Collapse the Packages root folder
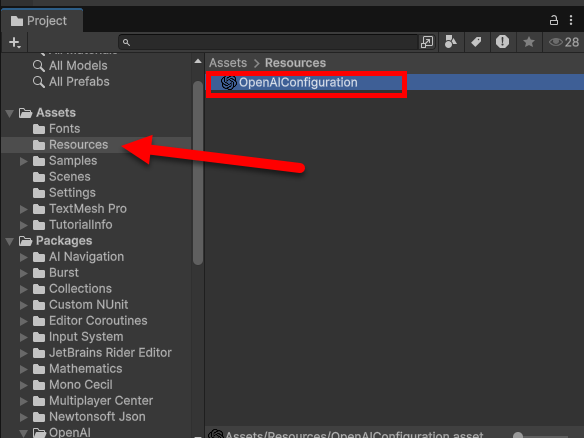The height and width of the screenshot is (438, 584). tap(10, 241)
